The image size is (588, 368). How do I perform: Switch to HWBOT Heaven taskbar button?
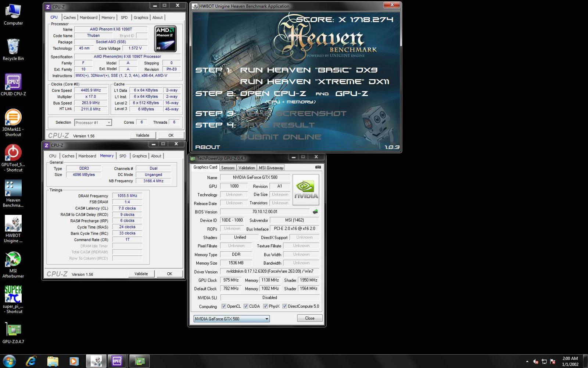(x=96, y=361)
